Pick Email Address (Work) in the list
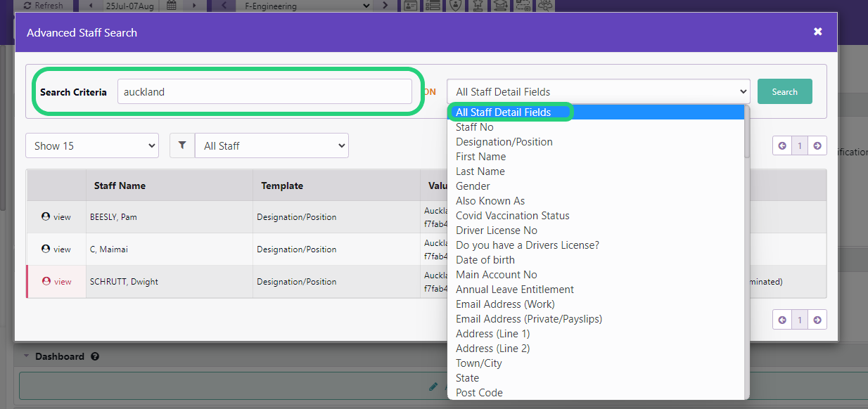 click(505, 304)
